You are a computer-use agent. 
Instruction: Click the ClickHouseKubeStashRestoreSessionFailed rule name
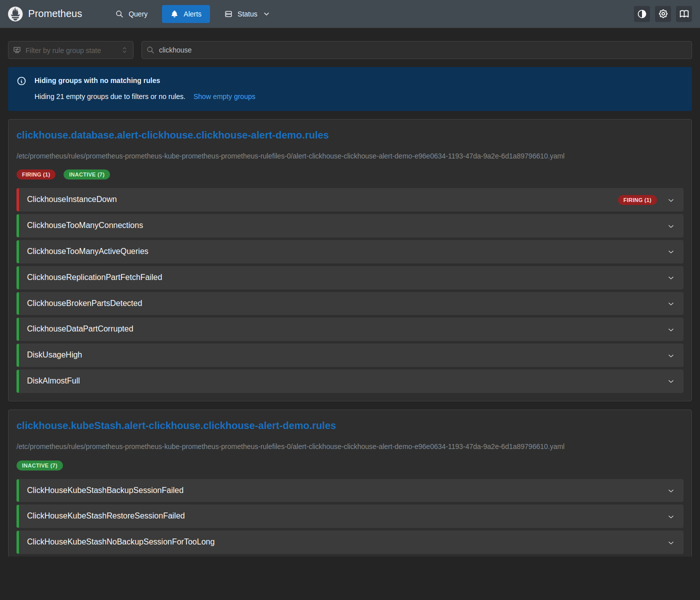click(x=106, y=515)
